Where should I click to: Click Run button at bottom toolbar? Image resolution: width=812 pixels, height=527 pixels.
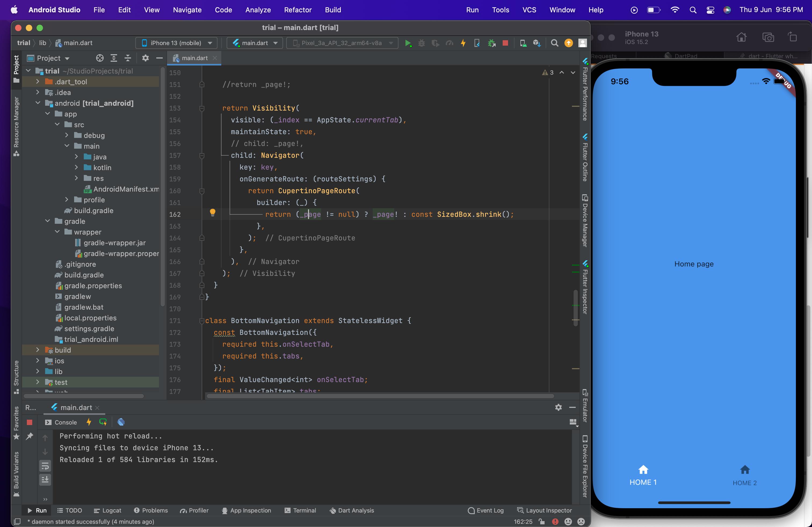37,510
